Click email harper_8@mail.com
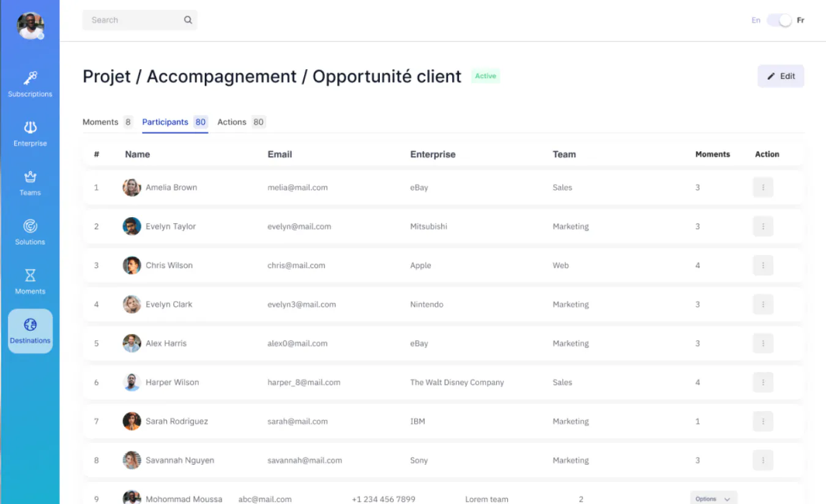The image size is (826, 504). click(303, 382)
